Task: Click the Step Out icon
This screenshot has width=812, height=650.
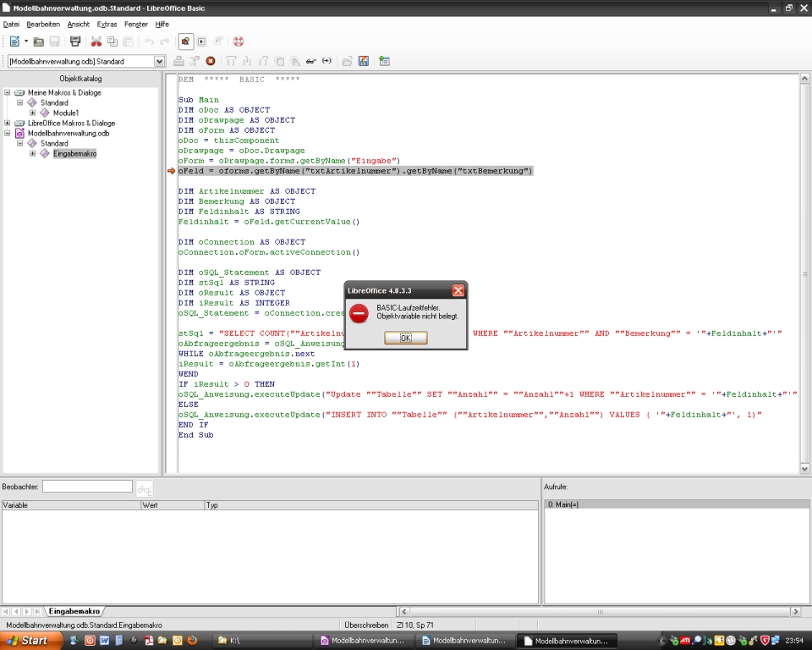Action: [263, 61]
